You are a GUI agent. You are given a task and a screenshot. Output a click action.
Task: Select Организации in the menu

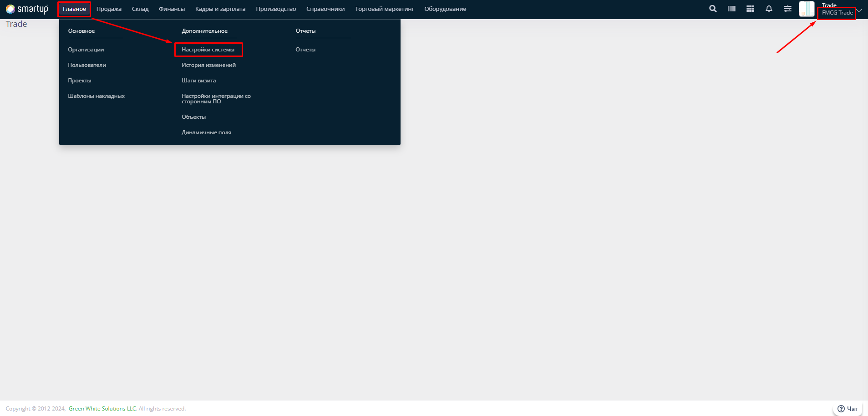pyautogui.click(x=86, y=50)
